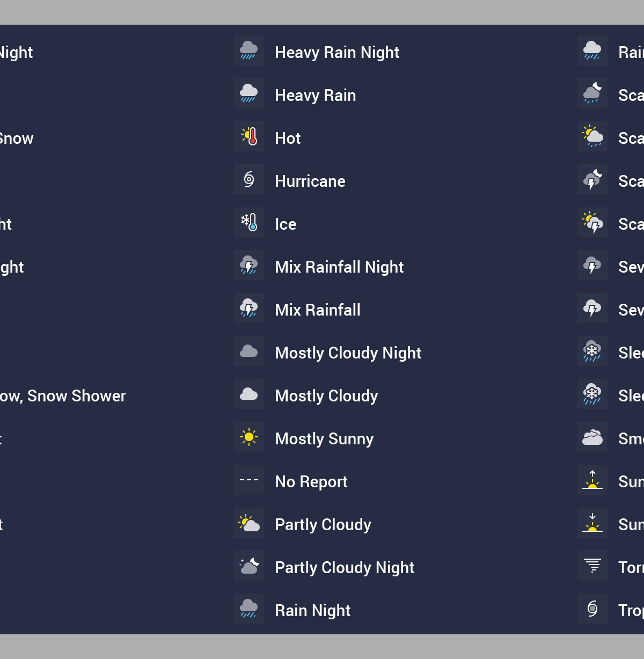Click the Partly Cloudy icon
The width and height of the screenshot is (644, 659).
tap(249, 523)
